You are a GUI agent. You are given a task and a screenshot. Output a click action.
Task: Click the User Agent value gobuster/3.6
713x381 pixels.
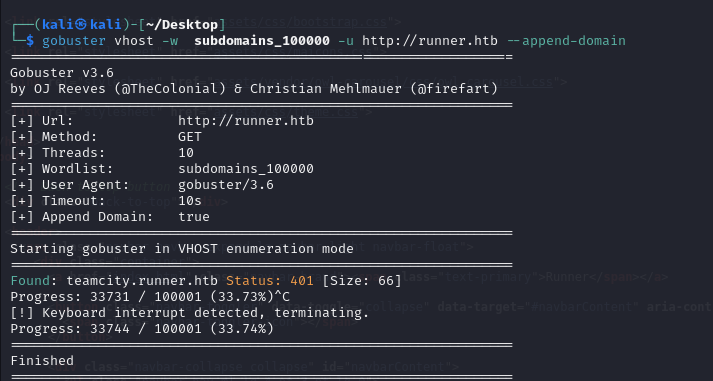coord(226,185)
